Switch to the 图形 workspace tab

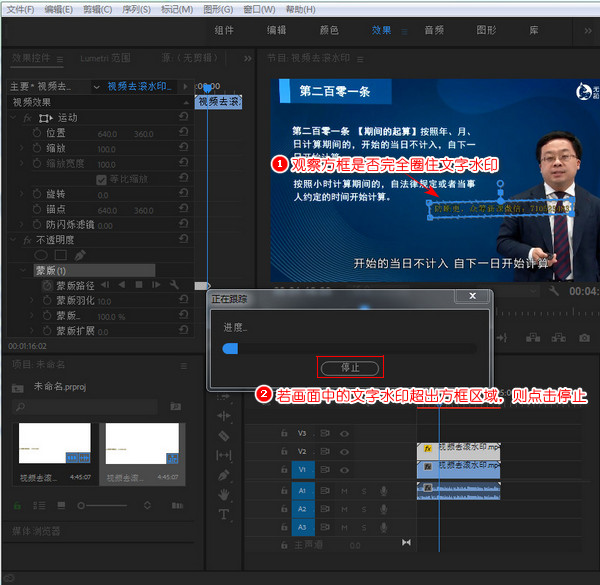(x=486, y=30)
